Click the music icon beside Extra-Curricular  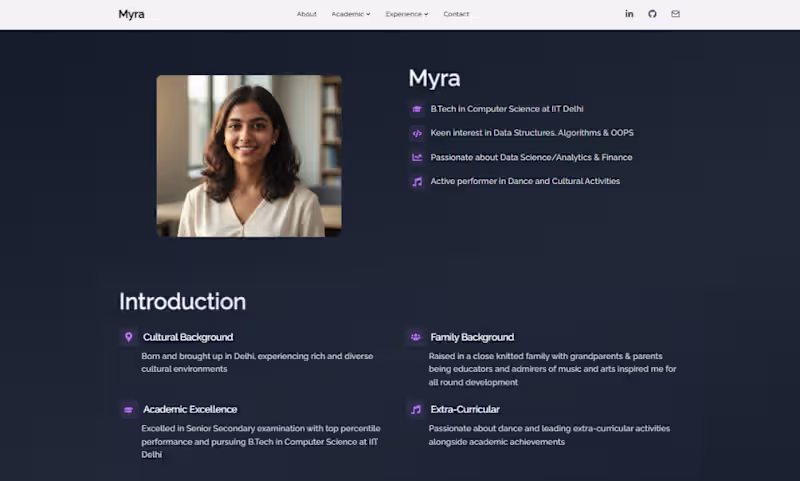416,410
